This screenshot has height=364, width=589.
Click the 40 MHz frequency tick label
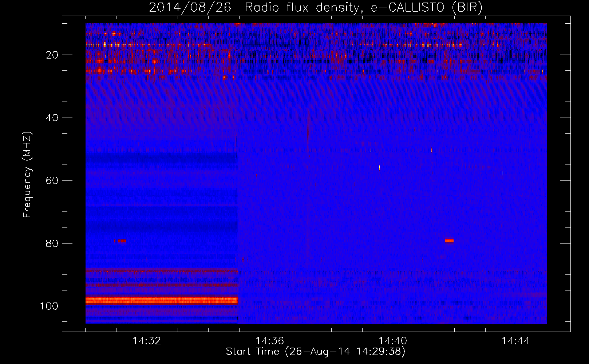pyautogui.click(x=52, y=118)
